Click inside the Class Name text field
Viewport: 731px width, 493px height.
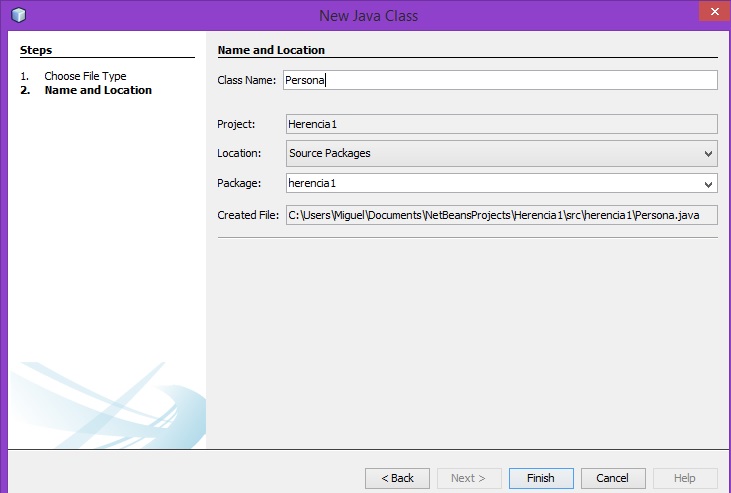pyautogui.click(x=500, y=80)
